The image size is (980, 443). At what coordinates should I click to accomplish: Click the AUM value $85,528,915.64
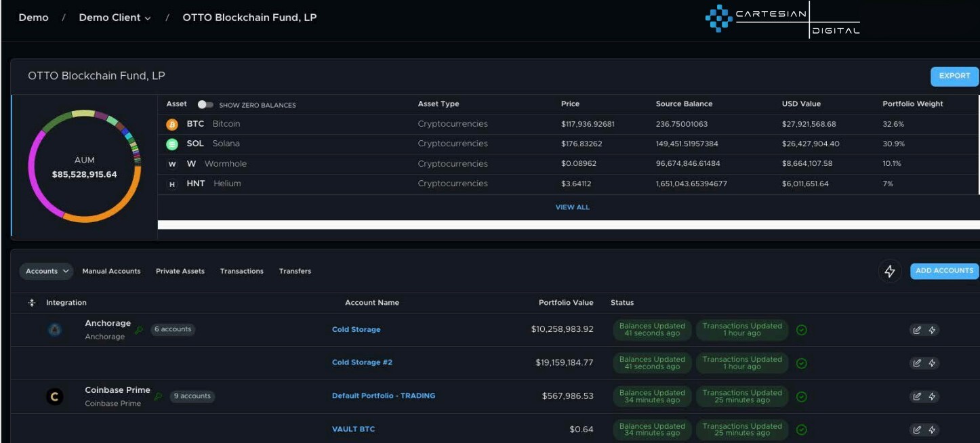click(x=85, y=175)
